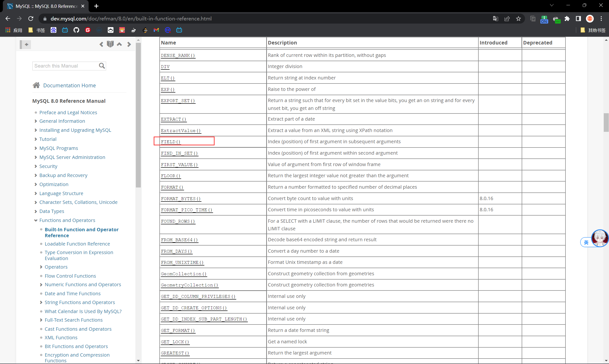Reload the page
The width and height of the screenshot is (609, 364).
(x=31, y=19)
